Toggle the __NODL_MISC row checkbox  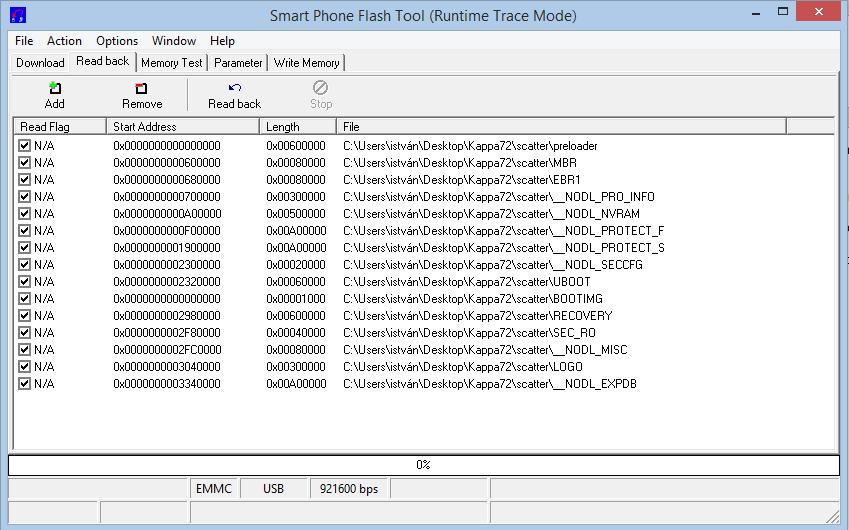click(x=24, y=350)
